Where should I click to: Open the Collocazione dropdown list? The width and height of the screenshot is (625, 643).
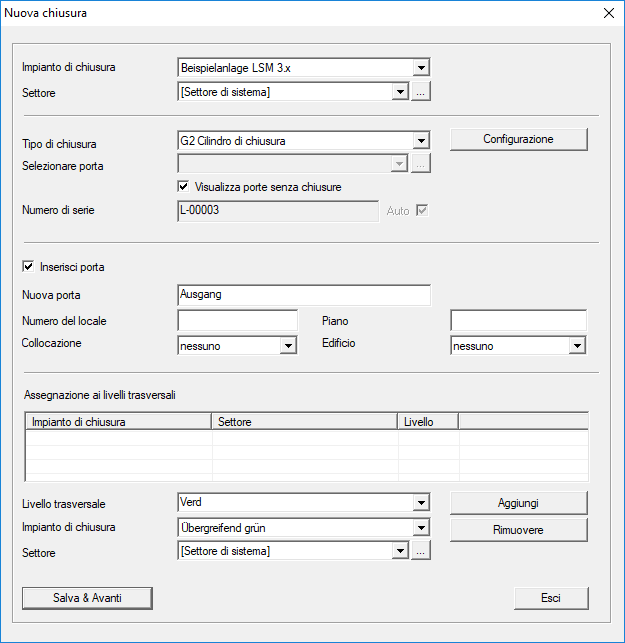pyautogui.click(x=288, y=345)
